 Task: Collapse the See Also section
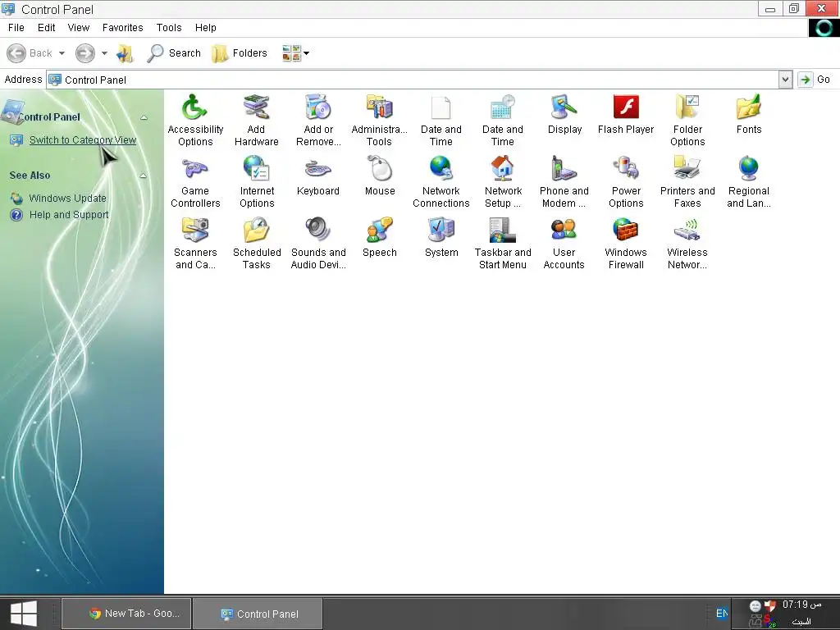(x=143, y=176)
